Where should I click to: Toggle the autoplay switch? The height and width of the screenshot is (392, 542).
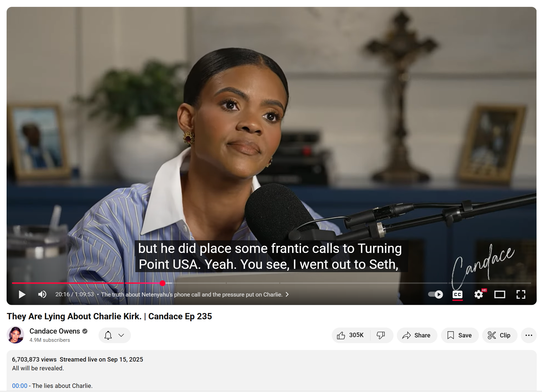click(436, 295)
